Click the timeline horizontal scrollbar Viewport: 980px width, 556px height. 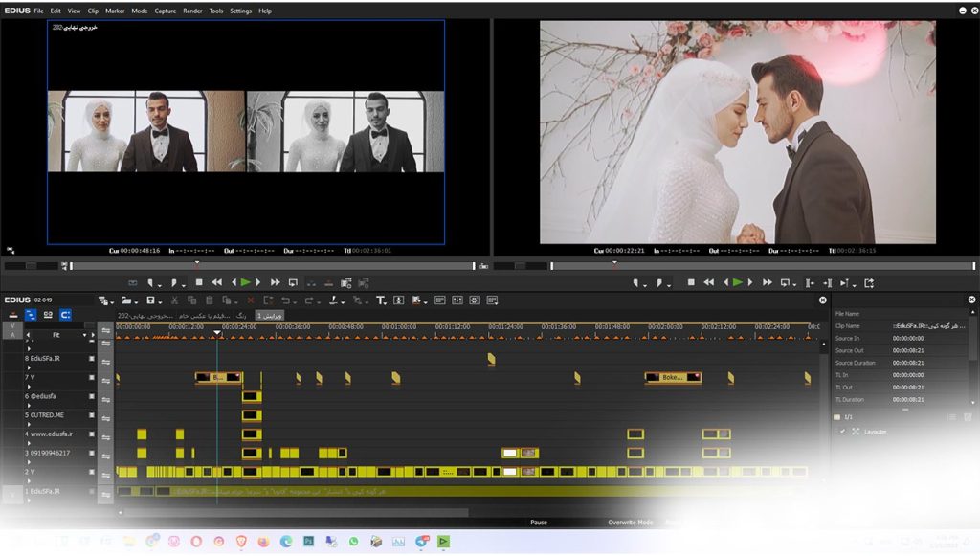297,512
